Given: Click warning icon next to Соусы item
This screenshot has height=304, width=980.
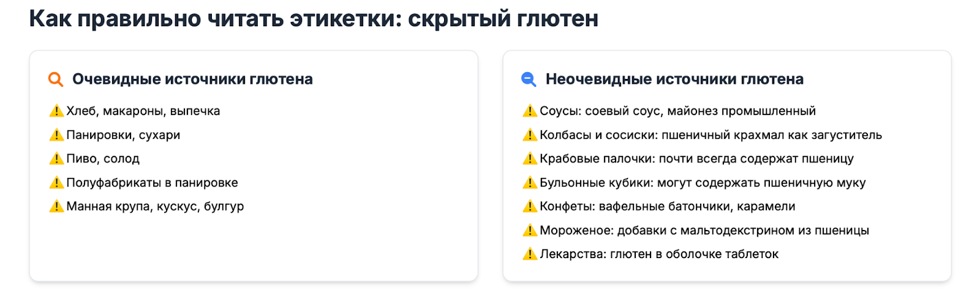Looking at the screenshot, I should 530,111.
